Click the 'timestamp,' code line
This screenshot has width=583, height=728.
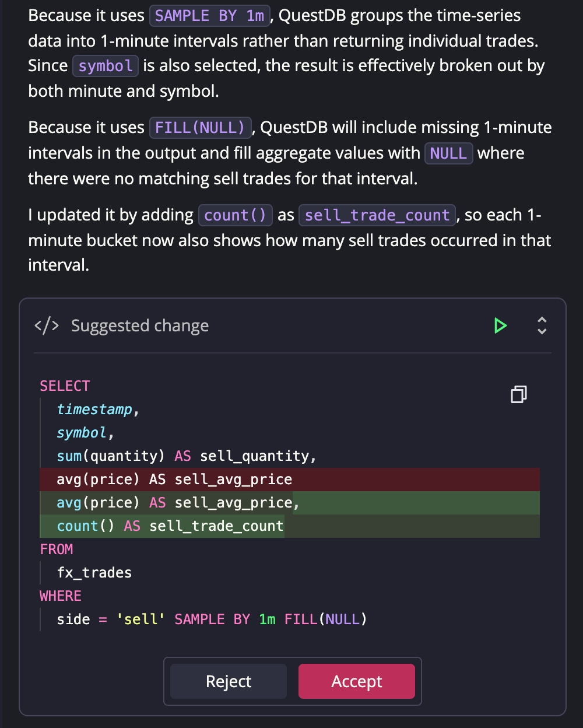pyautogui.click(x=98, y=409)
